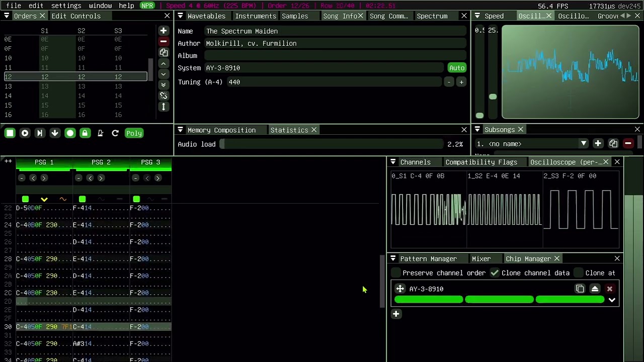Open Pattern Manager window triangle menu

point(393,259)
